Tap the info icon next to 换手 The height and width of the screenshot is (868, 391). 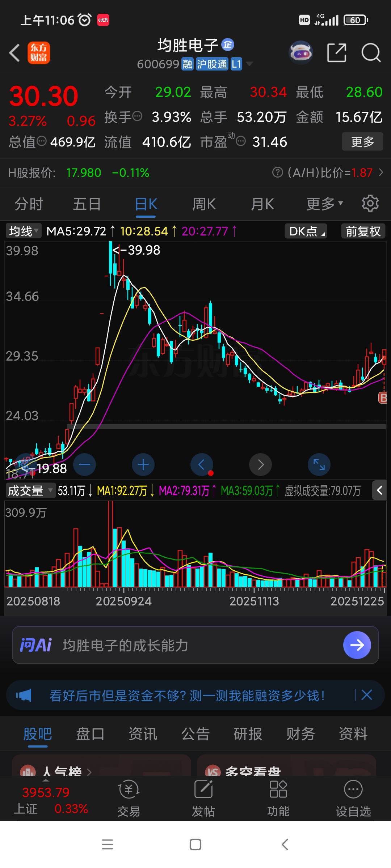pos(137,116)
